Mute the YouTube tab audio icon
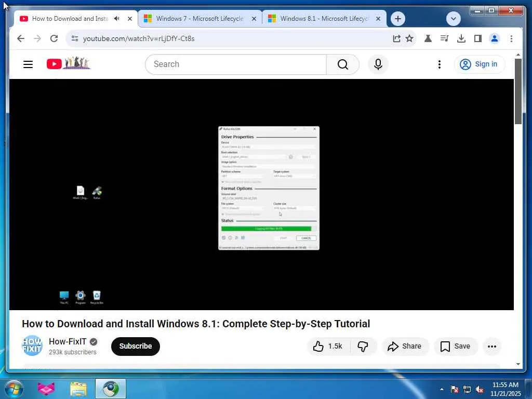Viewport: 532px width, 399px height. point(117,19)
